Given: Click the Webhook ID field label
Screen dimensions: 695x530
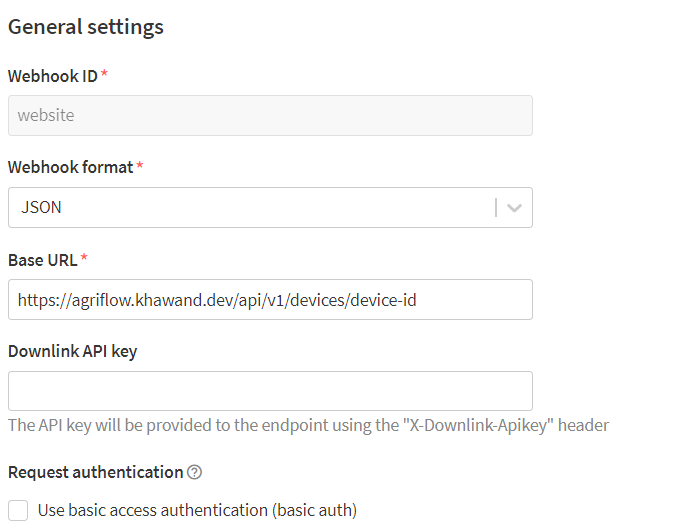Looking at the screenshot, I should (52, 76).
